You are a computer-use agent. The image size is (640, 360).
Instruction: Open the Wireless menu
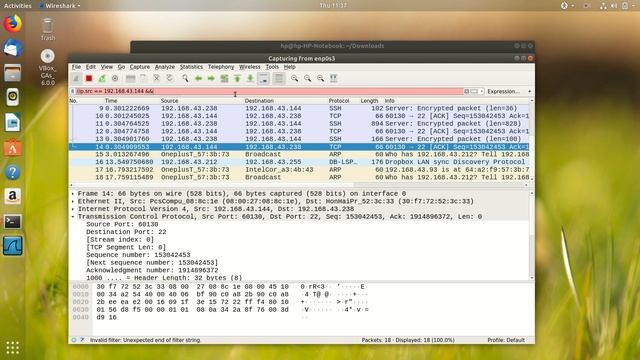tap(249, 67)
